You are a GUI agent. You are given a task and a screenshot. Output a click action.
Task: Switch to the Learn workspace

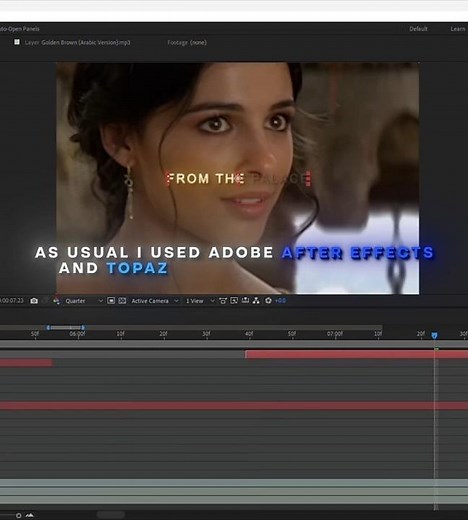pyautogui.click(x=458, y=29)
